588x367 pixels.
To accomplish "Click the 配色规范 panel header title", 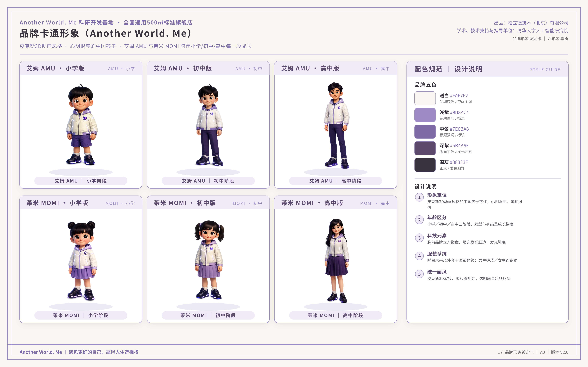I will 428,69.
